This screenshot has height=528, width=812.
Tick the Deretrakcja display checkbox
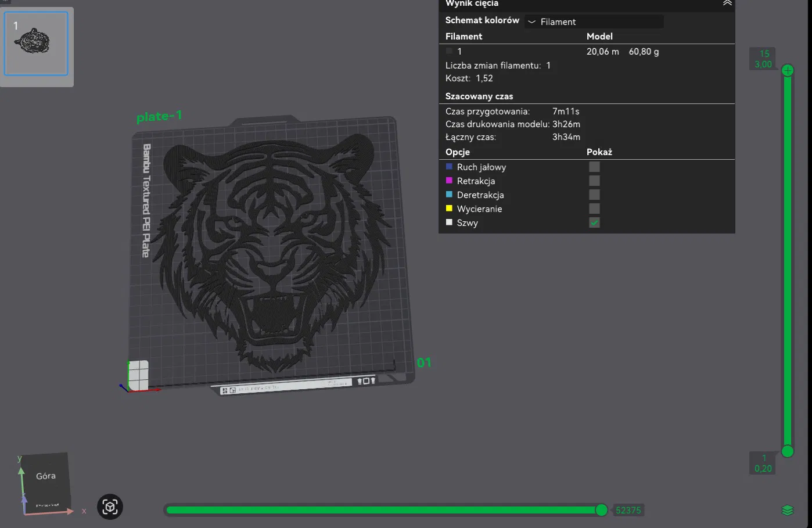(x=594, y=195)
